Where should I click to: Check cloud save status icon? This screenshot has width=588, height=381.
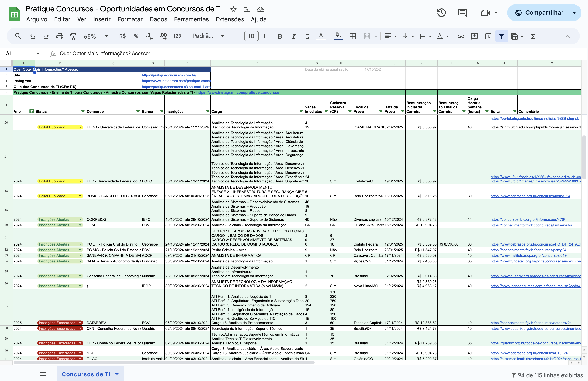(260, 9)
